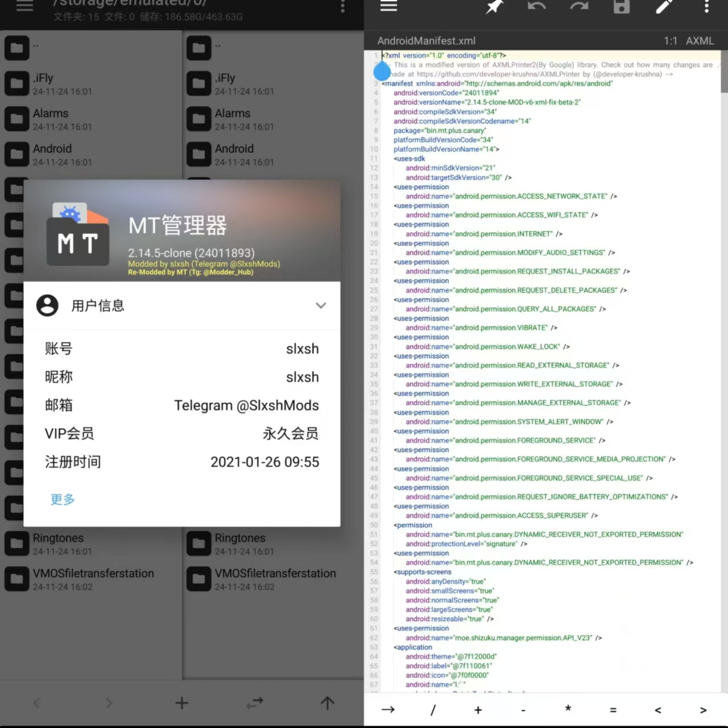
Task: Open VMOSfiletransferstation folder in left pane
Action: pos(91,579)
